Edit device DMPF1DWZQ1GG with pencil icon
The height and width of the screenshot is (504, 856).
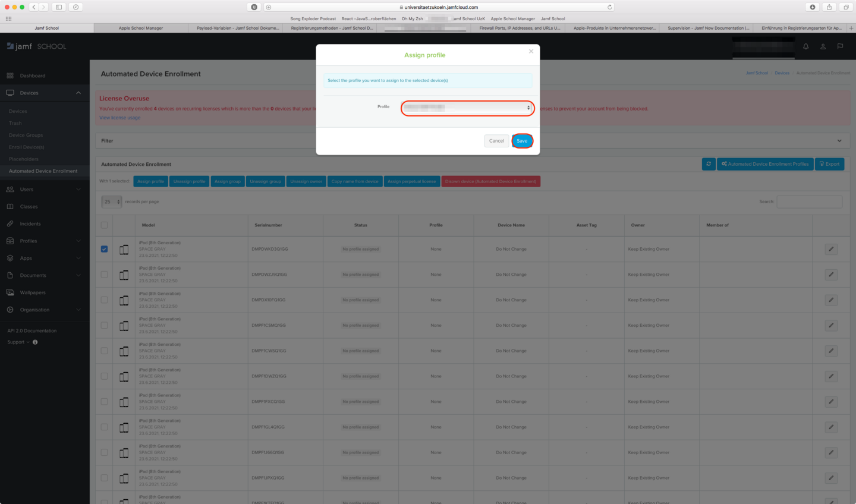831,376
